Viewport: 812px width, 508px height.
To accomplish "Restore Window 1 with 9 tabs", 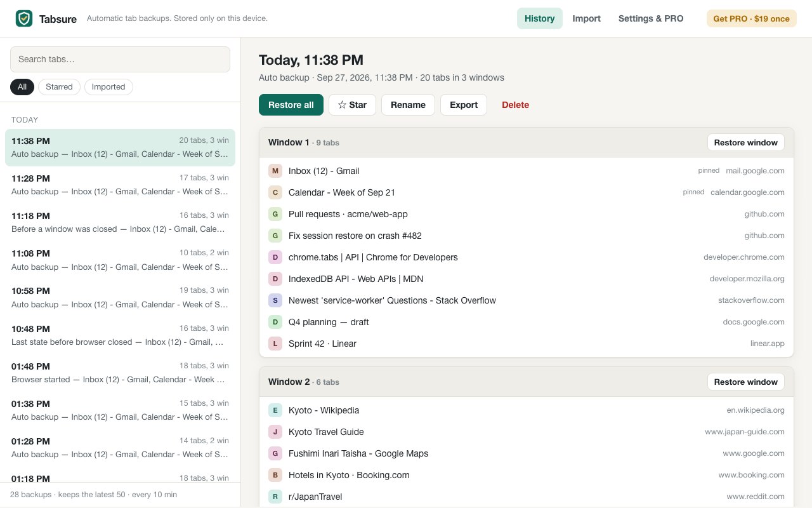I will (746, 142).
